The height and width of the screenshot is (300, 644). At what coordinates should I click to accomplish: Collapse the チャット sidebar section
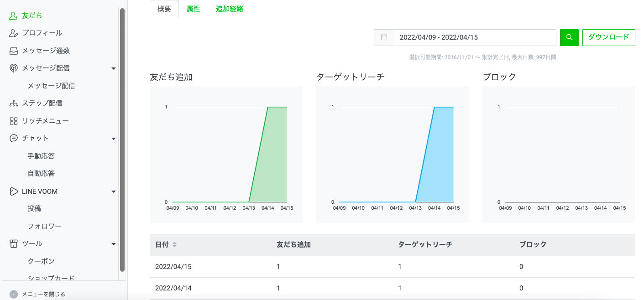(113, 138)
